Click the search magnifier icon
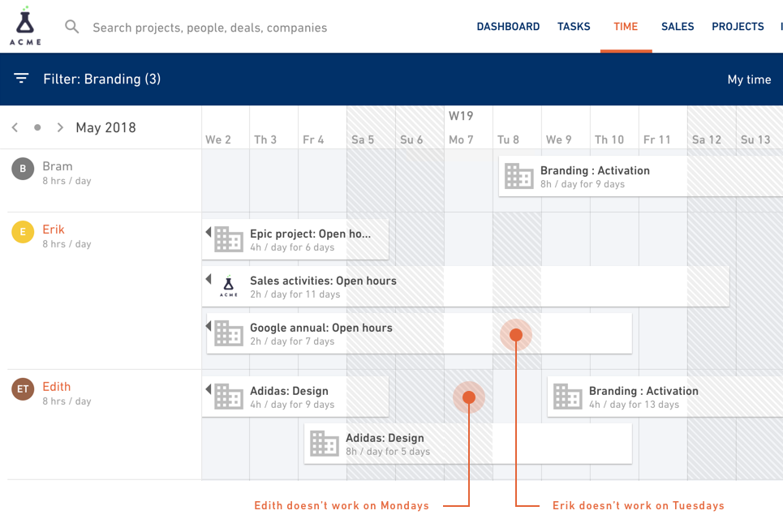The width and height of the screenshot is (783, 532). click(72, 27)
